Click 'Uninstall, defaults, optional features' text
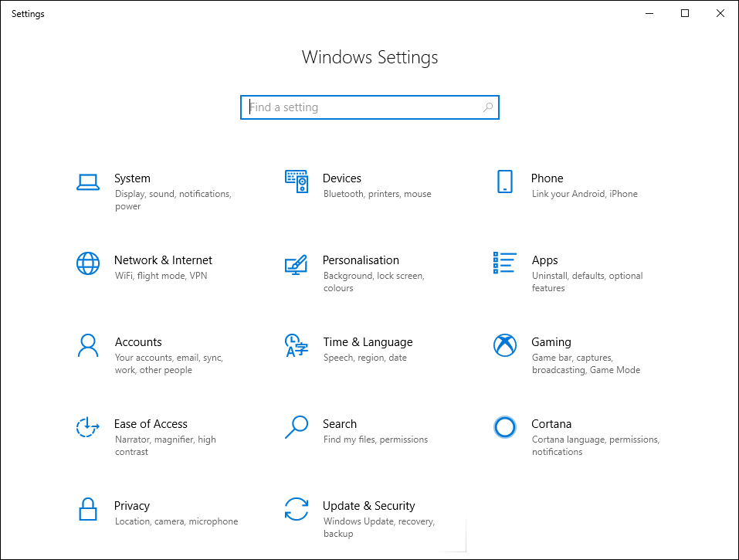739x560 pixels. tap(587, 282)
